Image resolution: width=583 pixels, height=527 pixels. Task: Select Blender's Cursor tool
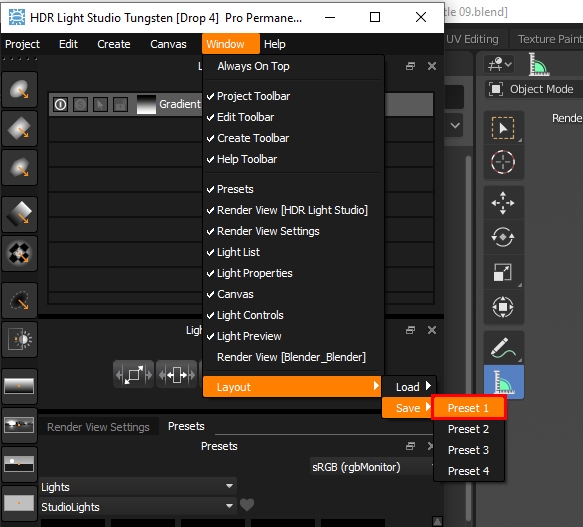click(503, 162)
